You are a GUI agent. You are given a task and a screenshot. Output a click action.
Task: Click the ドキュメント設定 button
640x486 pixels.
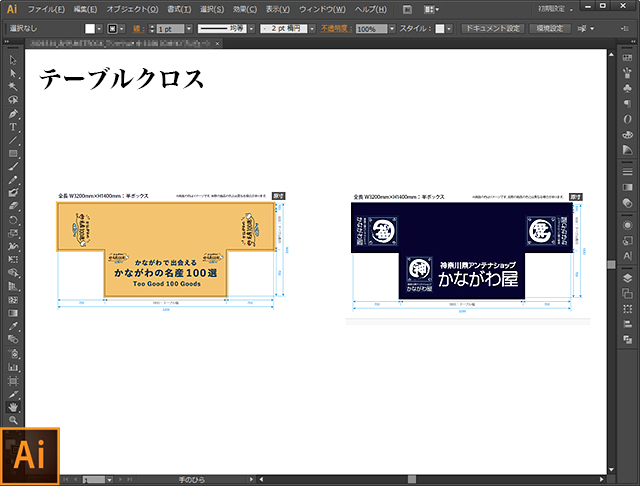[x=493, y=29]
